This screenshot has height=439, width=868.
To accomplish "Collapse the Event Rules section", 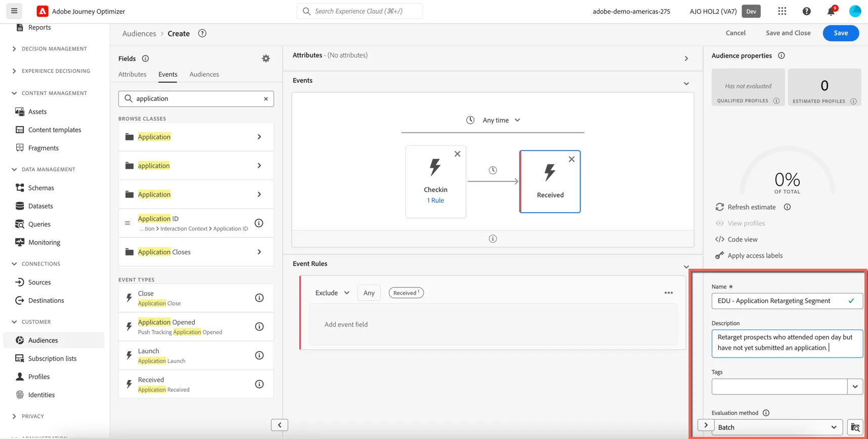I will [x=686, y=267].
